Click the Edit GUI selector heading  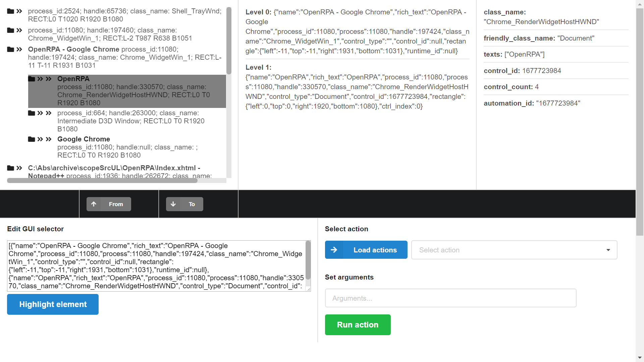(35, 229)
